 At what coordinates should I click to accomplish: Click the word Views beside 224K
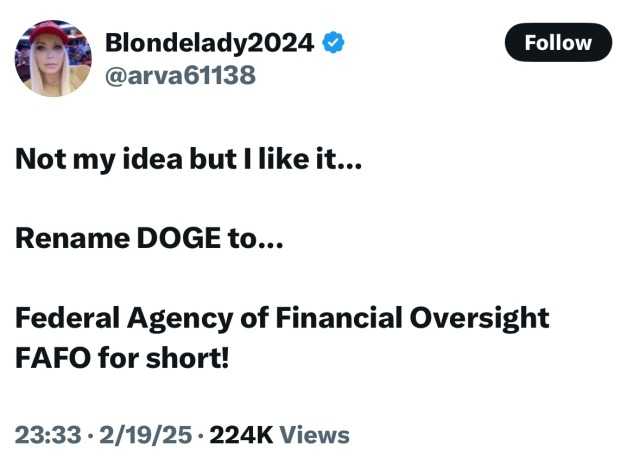[314, 434]
